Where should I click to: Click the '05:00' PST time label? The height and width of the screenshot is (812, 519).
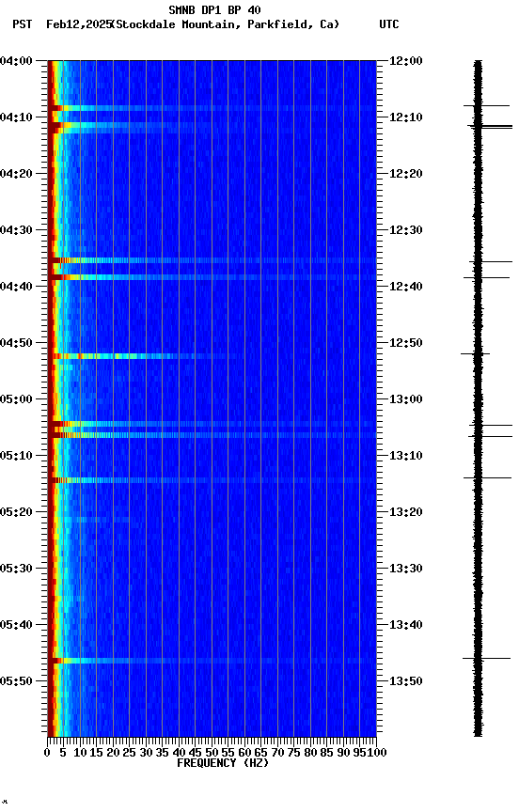16,399
